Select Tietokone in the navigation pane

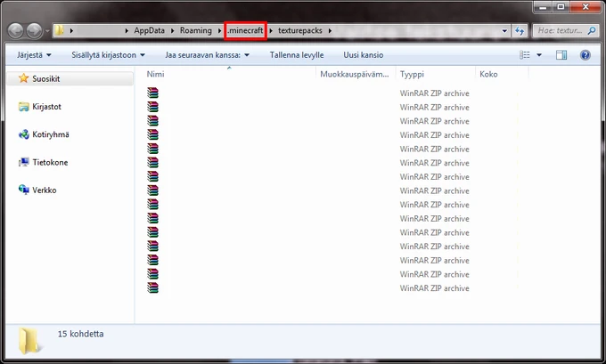(x=44, y=162)
